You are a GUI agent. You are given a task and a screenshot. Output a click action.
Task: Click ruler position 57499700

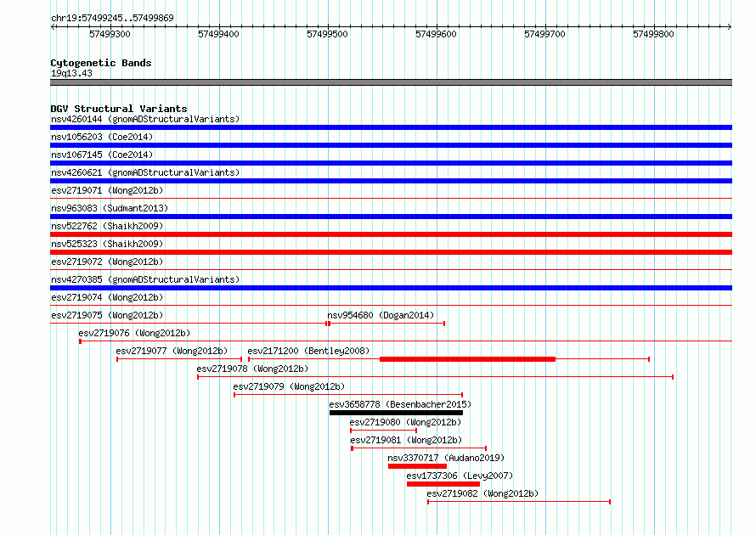544,34
